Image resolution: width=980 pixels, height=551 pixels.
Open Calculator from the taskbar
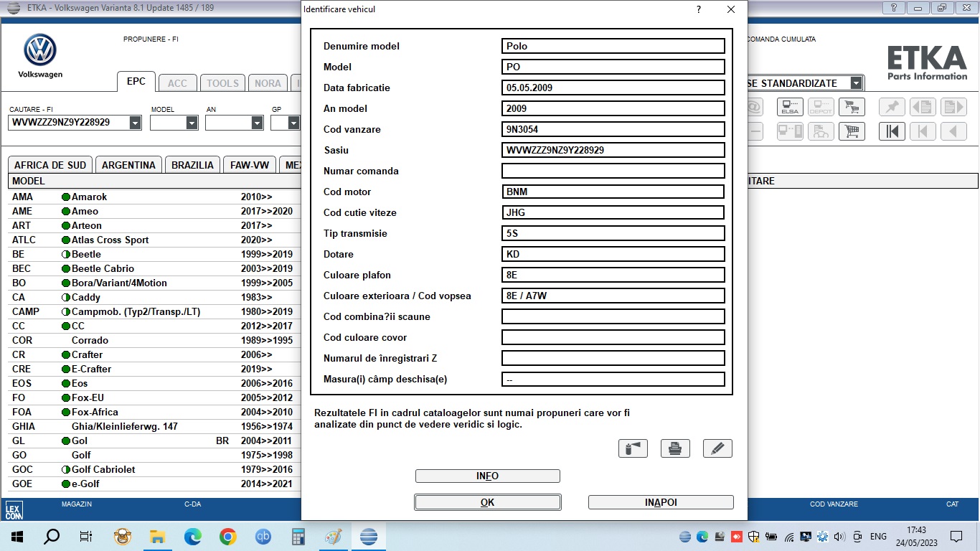[x=298, y=537]
